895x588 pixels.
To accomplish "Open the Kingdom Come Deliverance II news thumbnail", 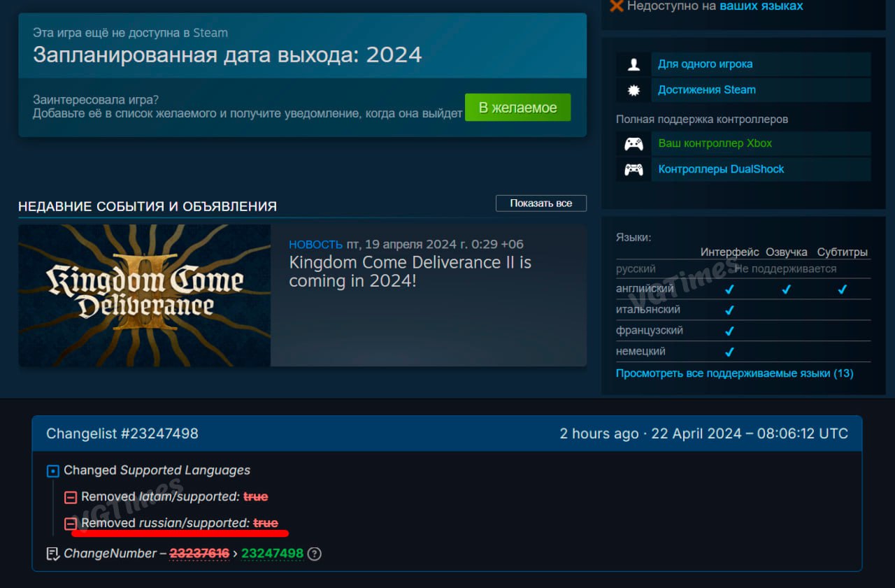I will click(x=145, y=295).
